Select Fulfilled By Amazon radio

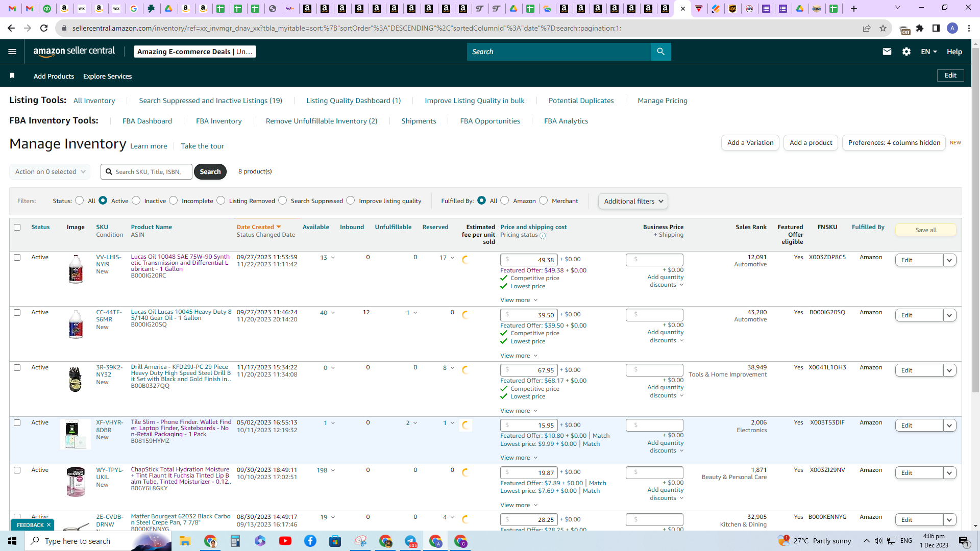(505, 201)
